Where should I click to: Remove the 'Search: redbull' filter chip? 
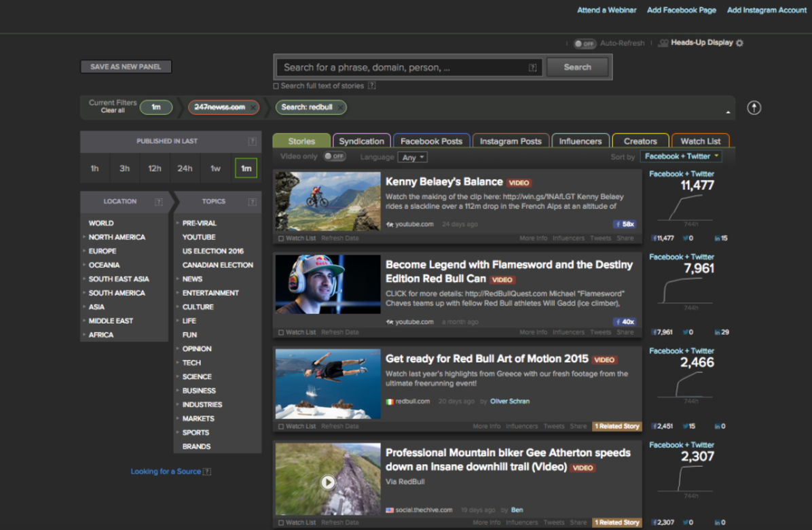point(339,107)
